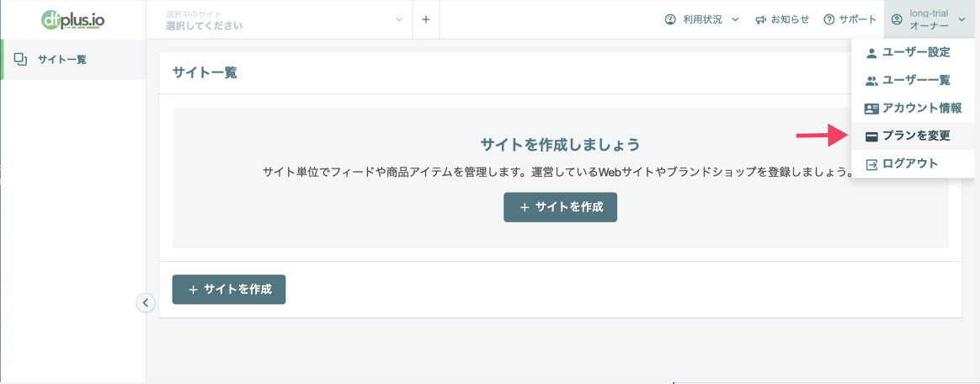Click the ユーザー設定 person icon
This screenshot has height=384, width=980.
point(871,54)
